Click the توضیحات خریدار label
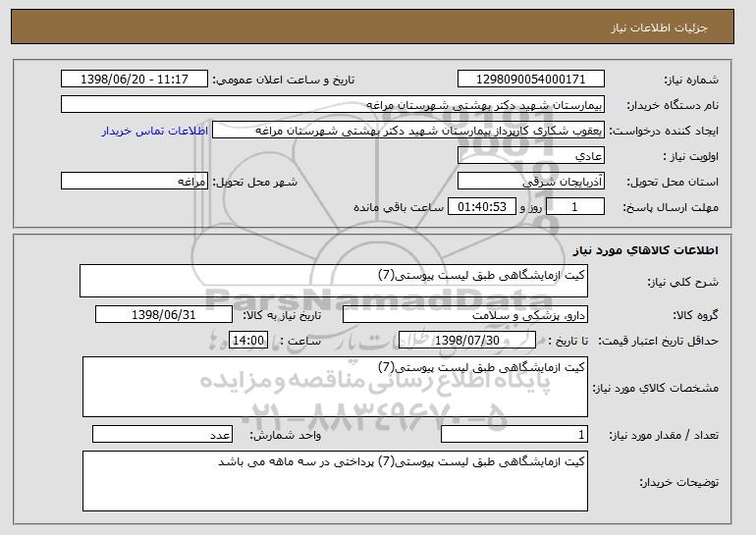The image size is (756, 535). (x=679, y=482)
